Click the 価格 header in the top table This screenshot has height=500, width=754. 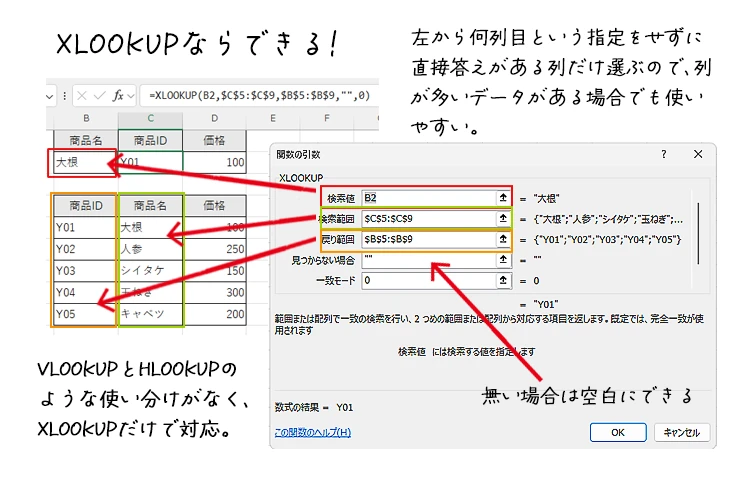pos(214,140)
